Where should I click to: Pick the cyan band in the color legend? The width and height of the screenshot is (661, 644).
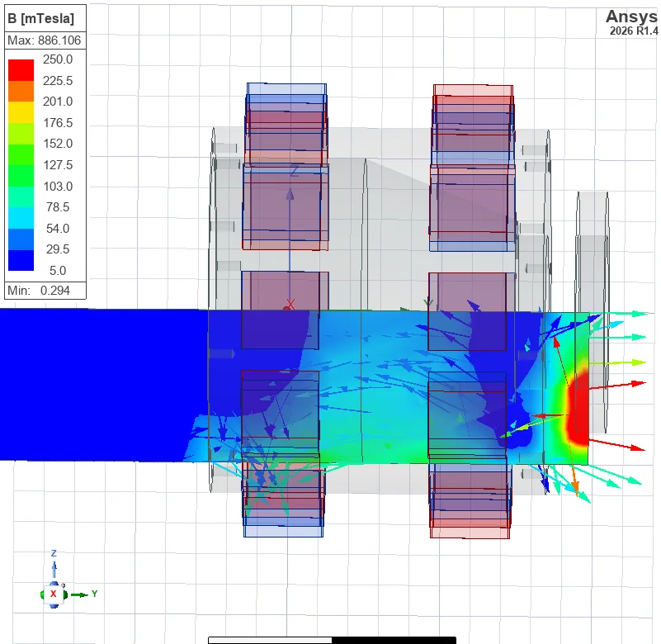pos(21,218)
